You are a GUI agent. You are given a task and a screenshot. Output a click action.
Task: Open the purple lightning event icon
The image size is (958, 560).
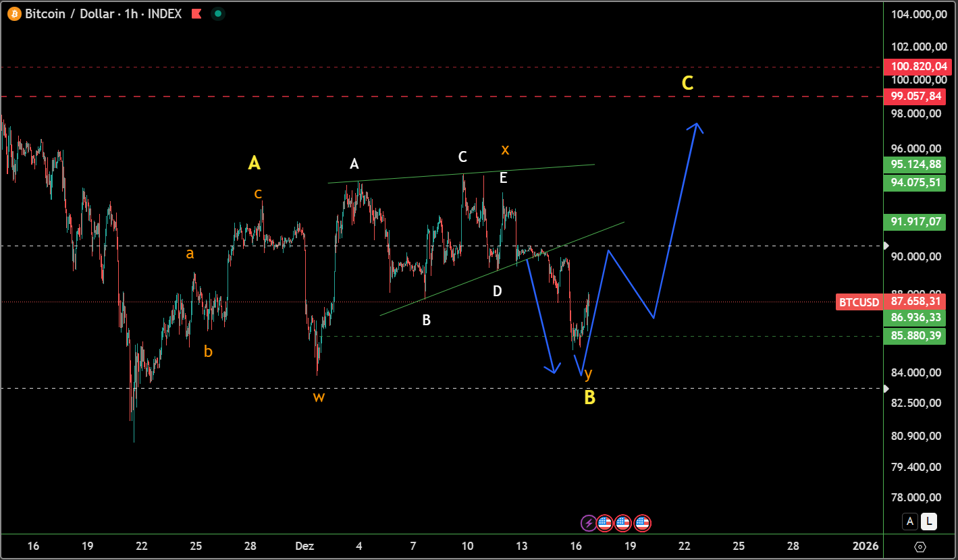tap(589, 522)
